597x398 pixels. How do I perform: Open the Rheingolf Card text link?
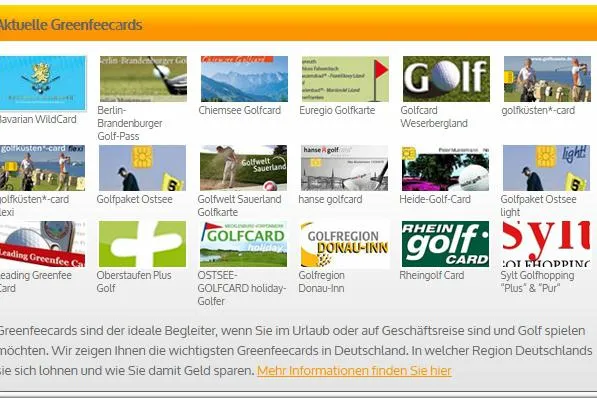point(431,275)
